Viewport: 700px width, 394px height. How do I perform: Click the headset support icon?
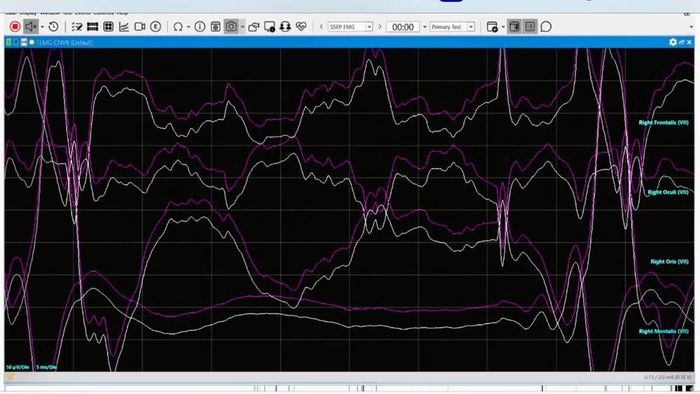pyautogui.click(x=285, y=27)
